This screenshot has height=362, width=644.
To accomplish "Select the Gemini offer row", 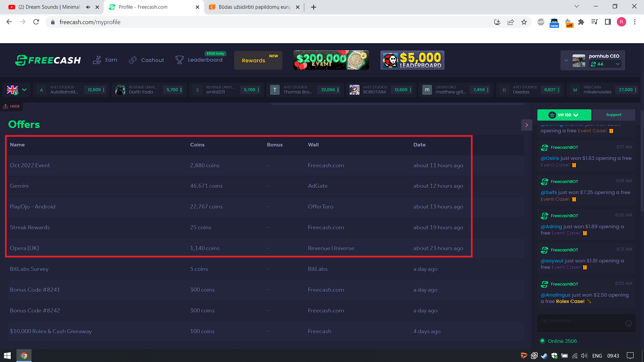I will [x=266, y=186].
